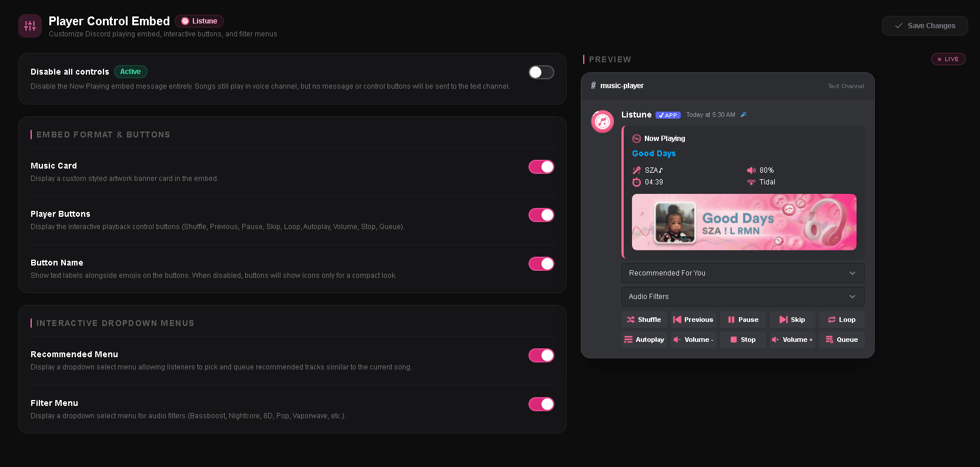Pause playback in the preview
Image resolution: width=980 pixels, height=467 pixels.
[x=742, y=320]
